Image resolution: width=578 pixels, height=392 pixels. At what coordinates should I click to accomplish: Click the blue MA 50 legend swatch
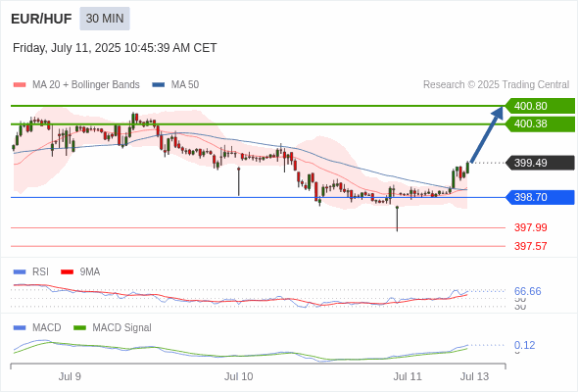(x=159, y=85)
